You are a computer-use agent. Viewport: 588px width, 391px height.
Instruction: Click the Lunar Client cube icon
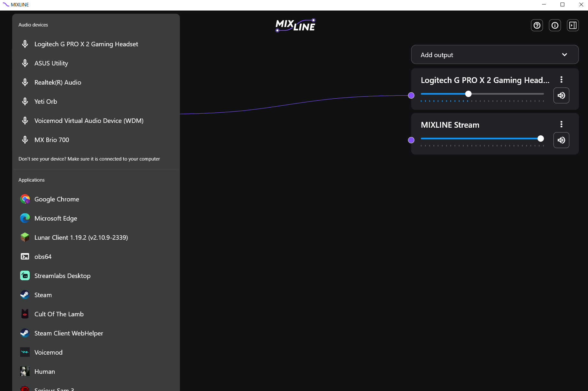[25, 237]
